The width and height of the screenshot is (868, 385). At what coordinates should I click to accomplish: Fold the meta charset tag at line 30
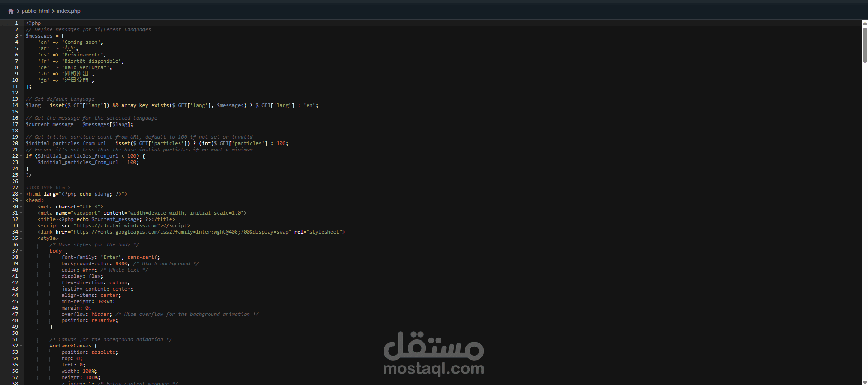pyautogui.click(x=21, y=207)
